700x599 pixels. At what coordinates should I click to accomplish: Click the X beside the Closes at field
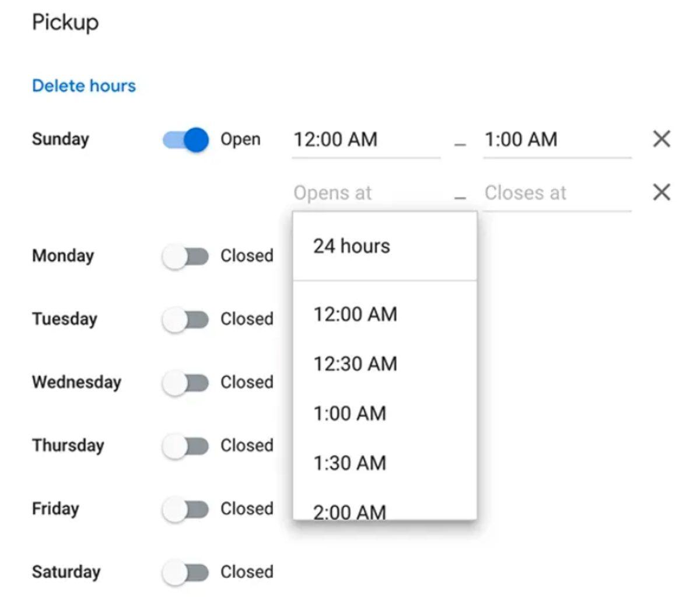(661, 192)
